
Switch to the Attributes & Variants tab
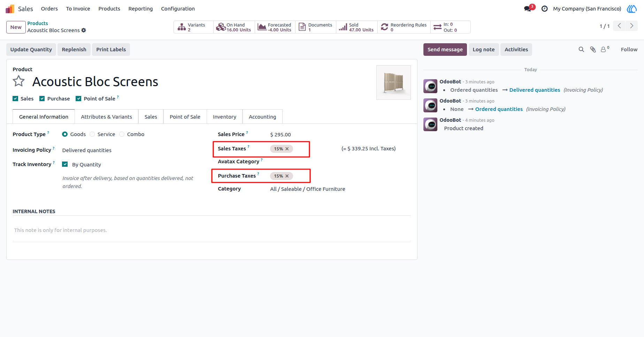(x=106, y=117)
